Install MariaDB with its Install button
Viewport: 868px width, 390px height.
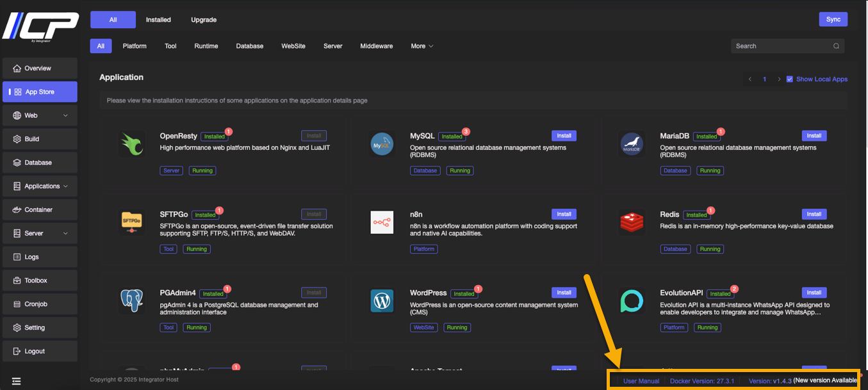814,136
